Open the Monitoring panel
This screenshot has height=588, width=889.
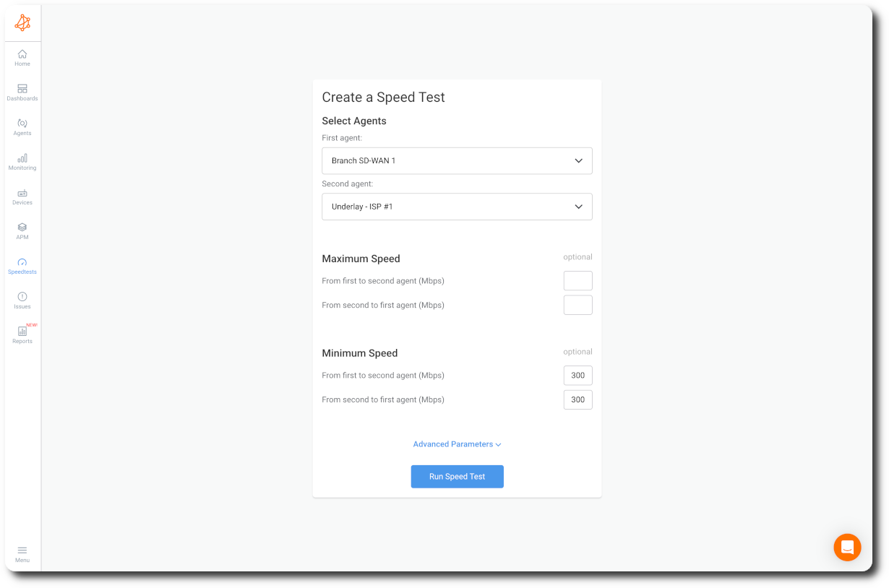pos(22,162)
